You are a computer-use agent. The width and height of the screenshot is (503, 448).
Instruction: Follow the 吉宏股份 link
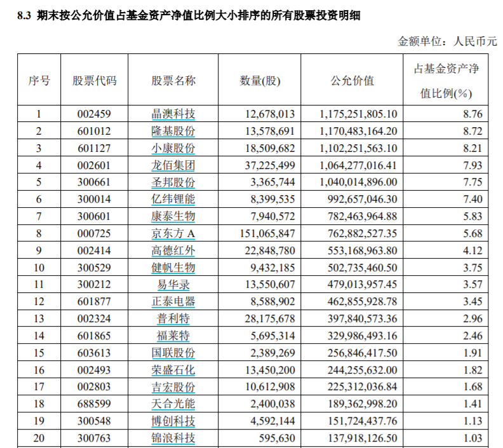tap(173, 387)
